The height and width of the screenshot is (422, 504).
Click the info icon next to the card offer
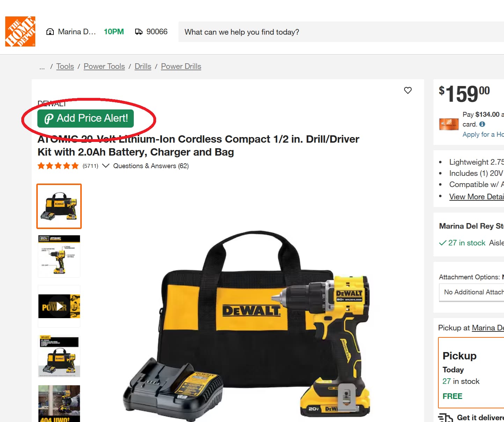tap(483, 124)
